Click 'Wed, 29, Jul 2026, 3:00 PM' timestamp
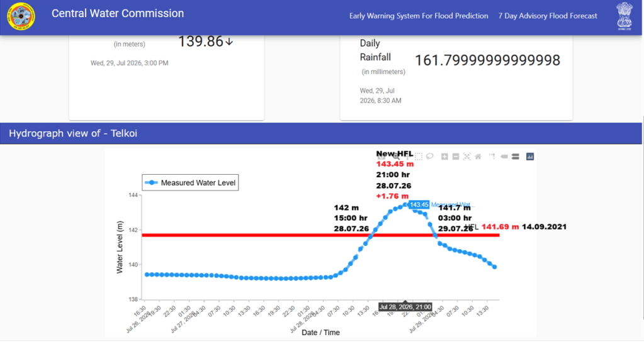Viewport: 644px width, 349px height. coord(130,63)
